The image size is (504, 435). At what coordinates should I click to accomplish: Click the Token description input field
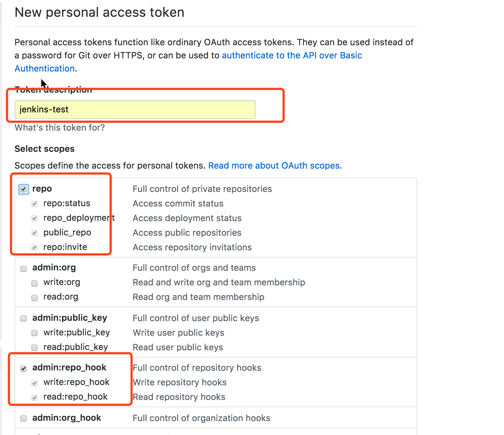click(x=135, y=109)
